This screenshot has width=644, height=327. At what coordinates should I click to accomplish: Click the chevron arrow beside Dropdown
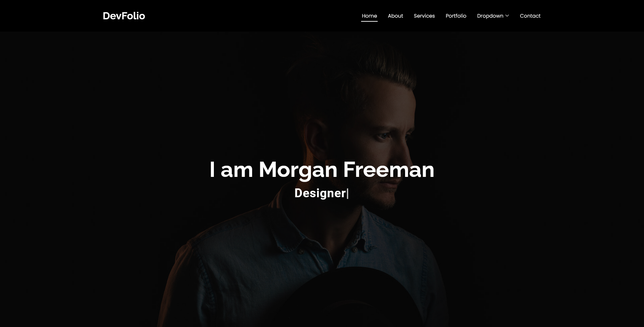[507, 16]
